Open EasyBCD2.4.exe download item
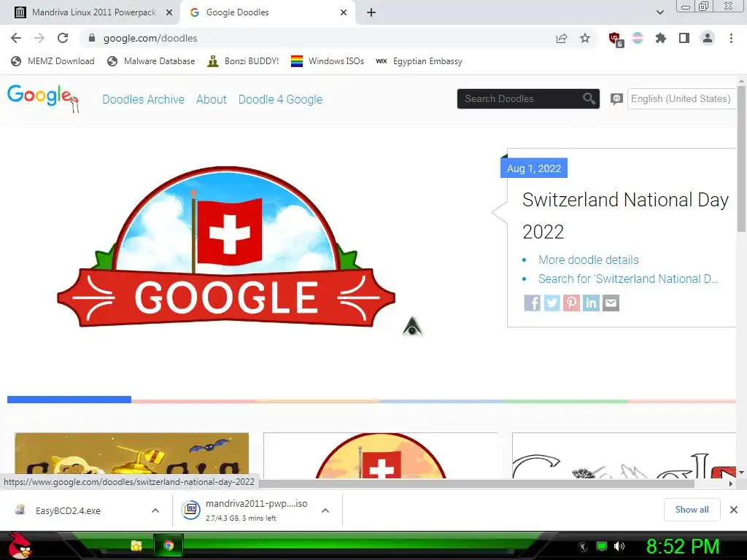The image size is (747, 560). (x=68, y=510)
